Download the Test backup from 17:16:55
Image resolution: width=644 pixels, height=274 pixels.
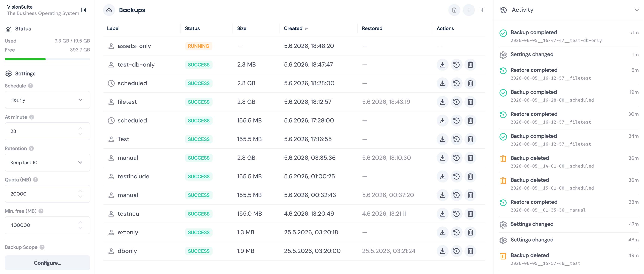click(442, 139)
